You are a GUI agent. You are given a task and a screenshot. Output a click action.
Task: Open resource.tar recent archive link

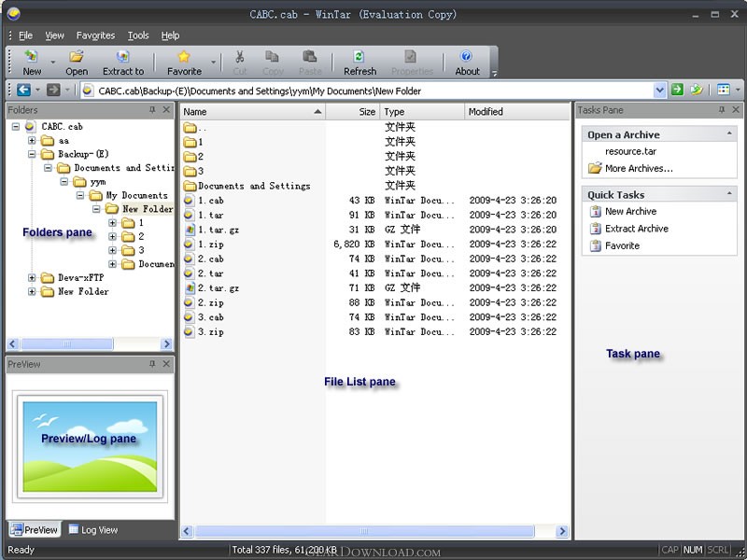click(x=630, y=151)
